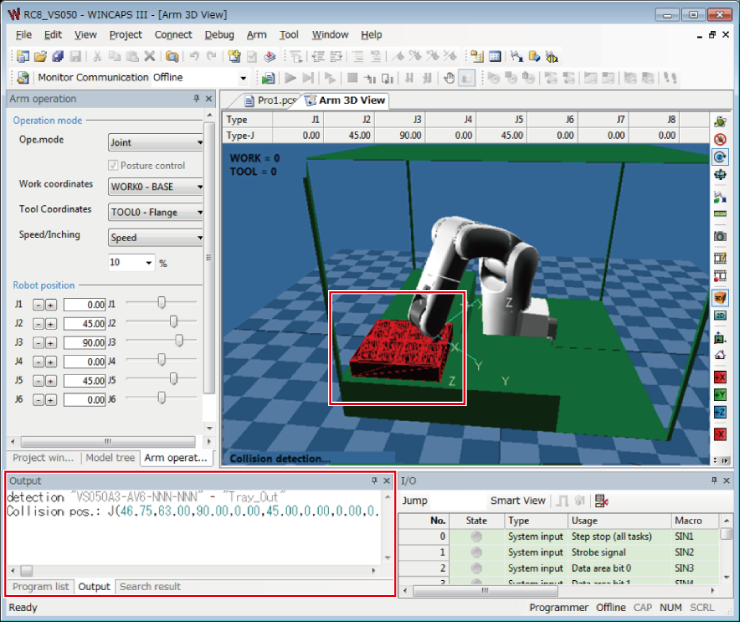The width and height of the screenshot is (740, 622).
Task: Click the J1 position value field
Action: coord(84,303)
